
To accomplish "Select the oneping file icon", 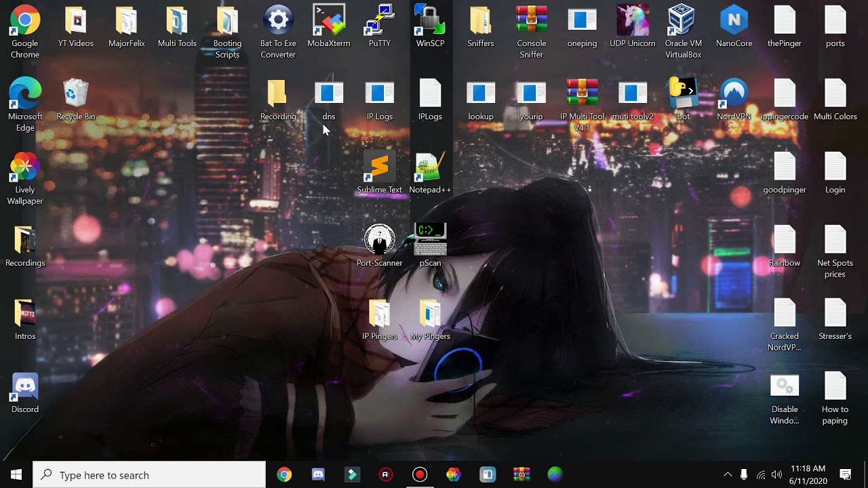I will pyautogui.click(x=582, y=20).
